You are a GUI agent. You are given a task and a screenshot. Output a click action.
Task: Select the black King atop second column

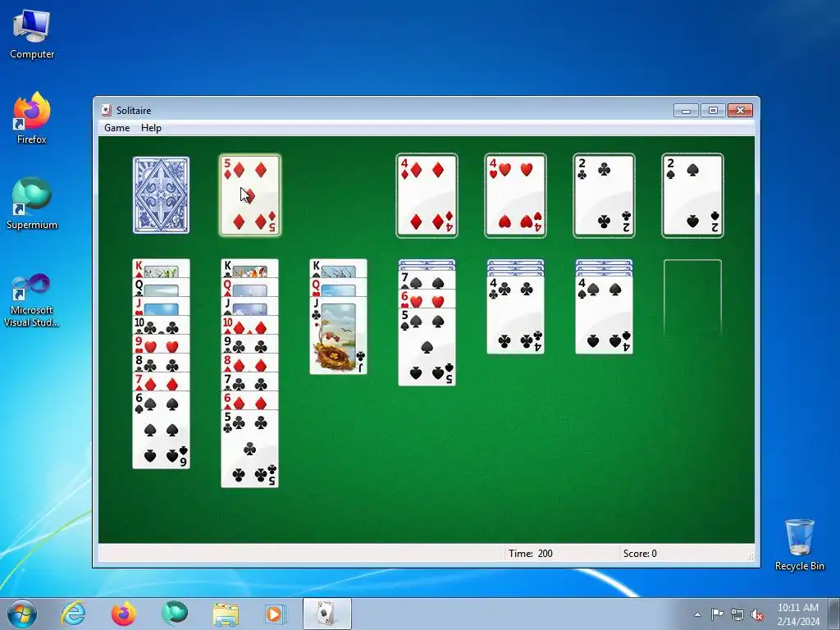click(249, 268)
